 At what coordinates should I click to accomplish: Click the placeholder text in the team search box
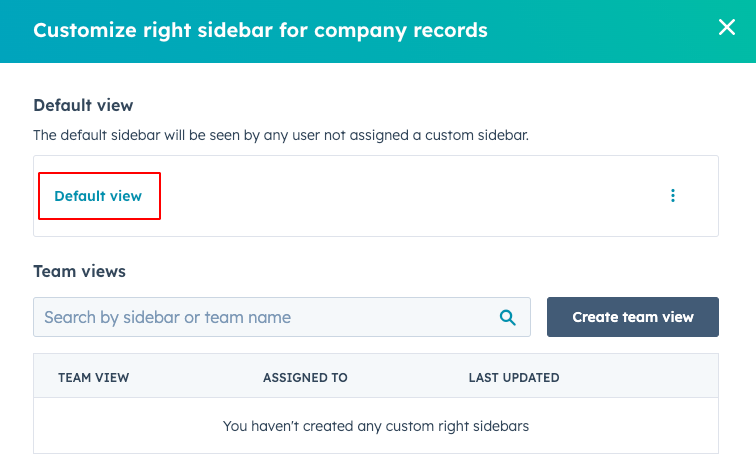[167, 317]
